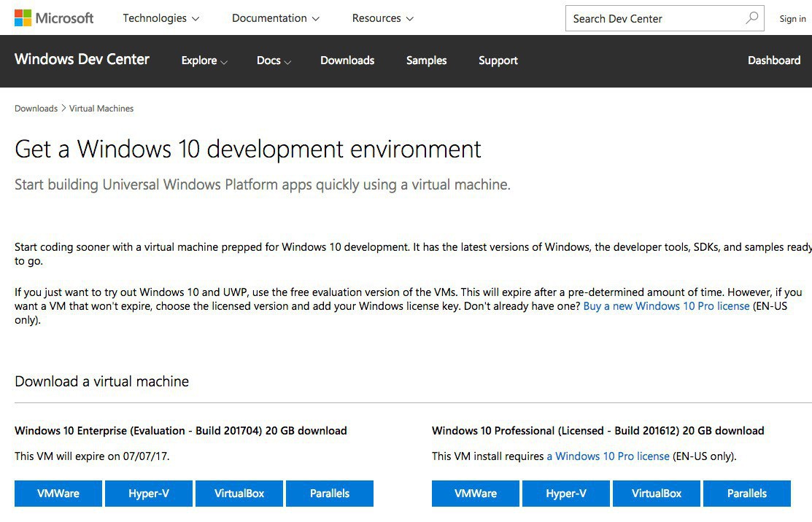Click the search magnifier icon
This screenshot has width=812, height=522.
(751, 18)
